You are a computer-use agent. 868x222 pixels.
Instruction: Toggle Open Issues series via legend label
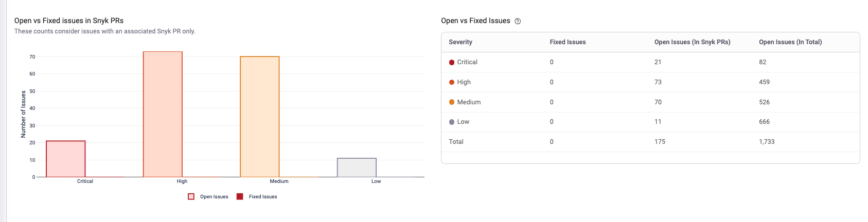[214, 197]
